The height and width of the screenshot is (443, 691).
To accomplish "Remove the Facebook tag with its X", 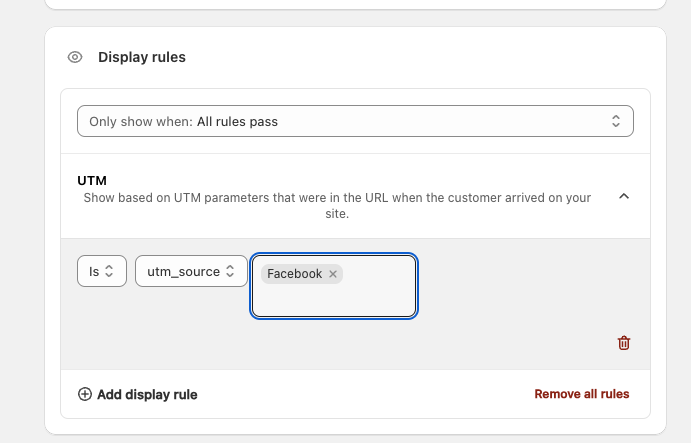I will point(333,274).
